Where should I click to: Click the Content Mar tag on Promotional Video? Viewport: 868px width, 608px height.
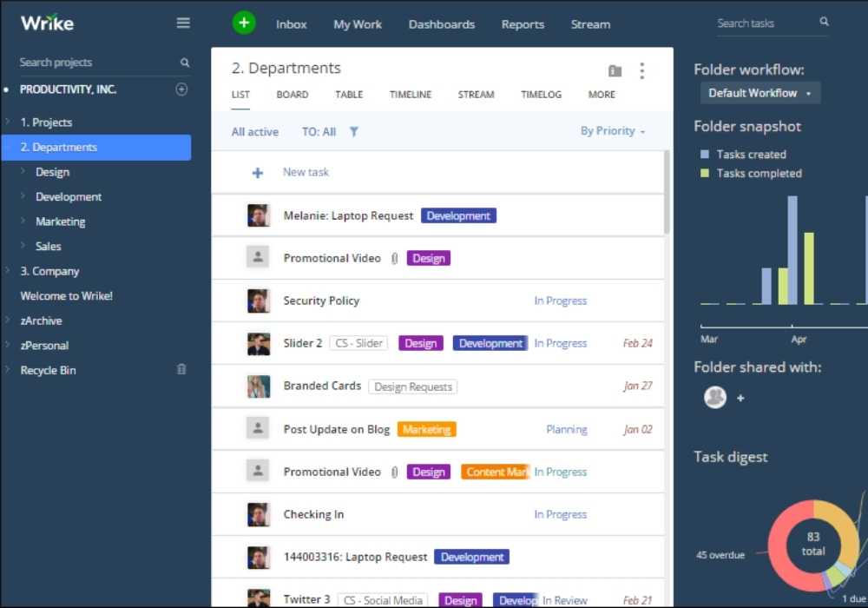pos(496,472)
